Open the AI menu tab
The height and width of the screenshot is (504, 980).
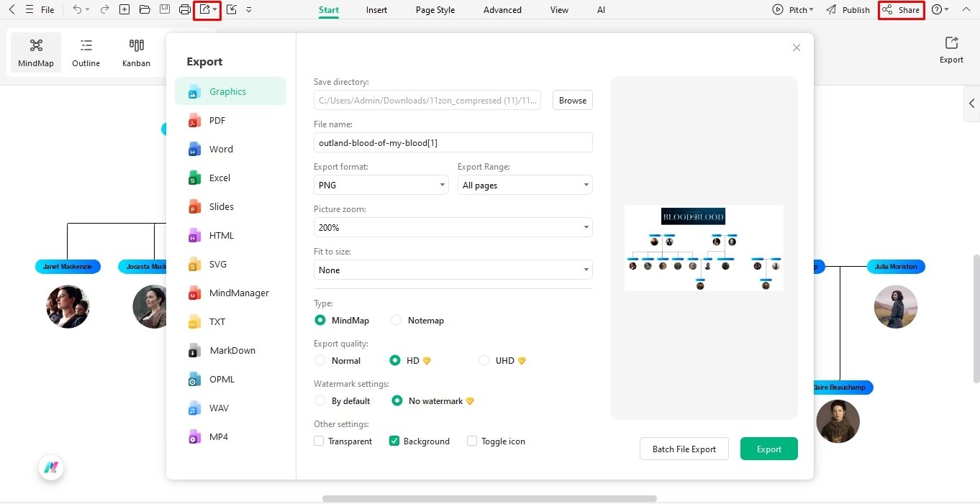point(601,9)
